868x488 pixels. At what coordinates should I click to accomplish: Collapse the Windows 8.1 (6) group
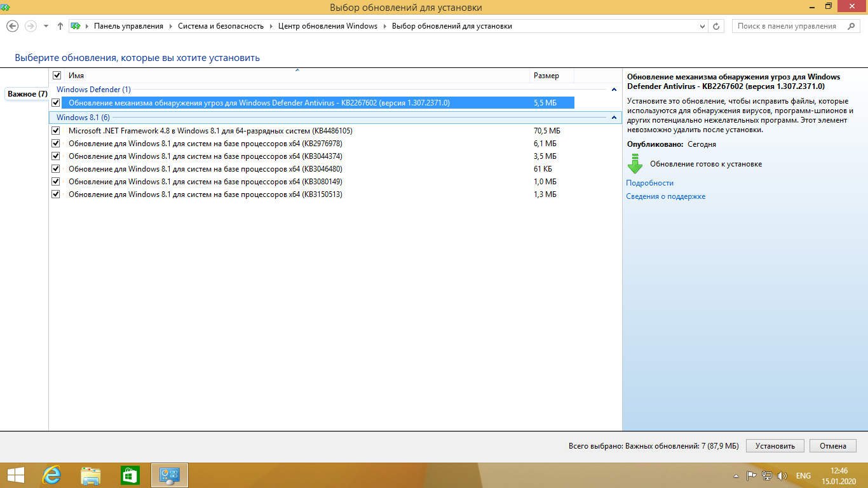pyautogui.click(x=614, y=118)
